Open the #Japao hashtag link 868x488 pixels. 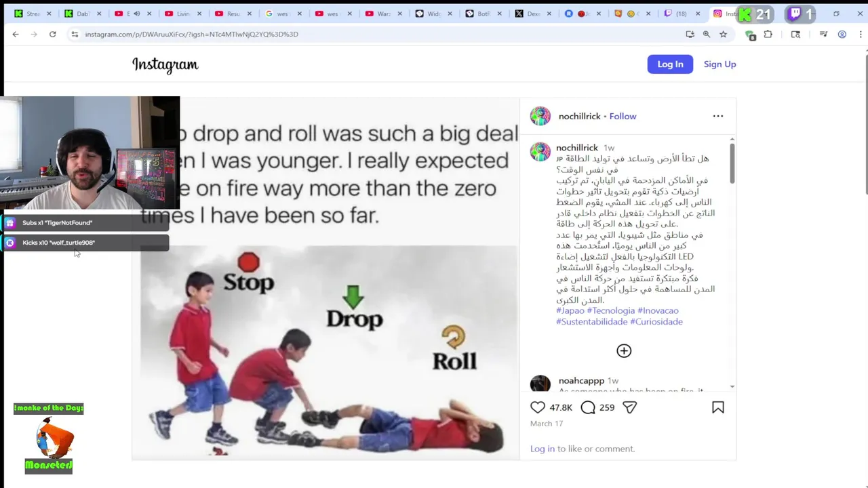[x=570, y=310]
